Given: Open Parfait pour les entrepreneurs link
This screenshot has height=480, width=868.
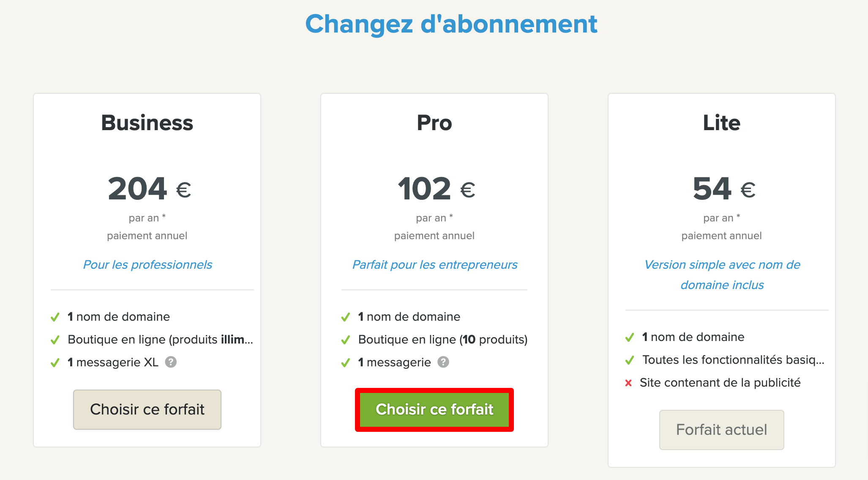Looking at the screenshot, I should 435,265.
